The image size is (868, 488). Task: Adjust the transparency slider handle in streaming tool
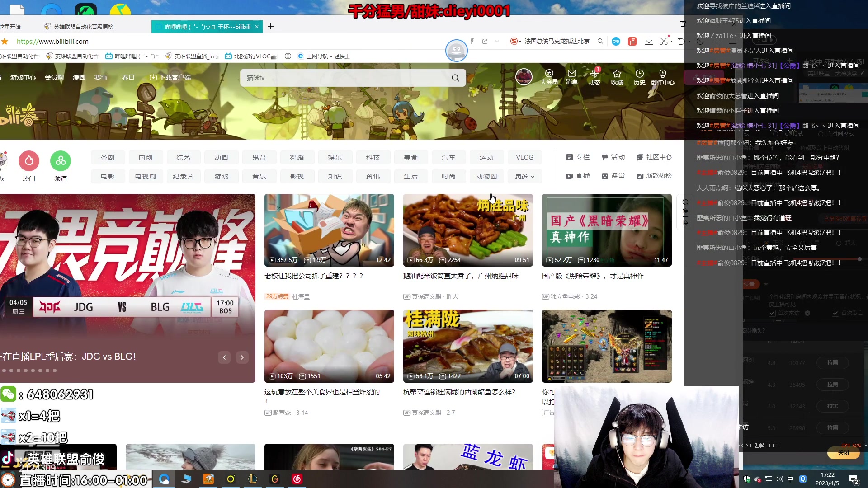tap(859, 259)
